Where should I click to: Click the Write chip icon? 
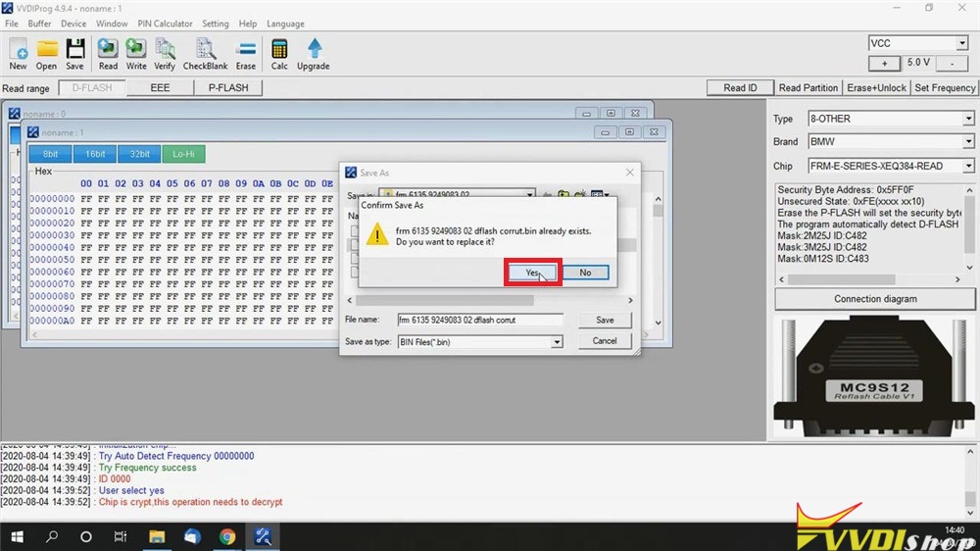pos(135,54)
